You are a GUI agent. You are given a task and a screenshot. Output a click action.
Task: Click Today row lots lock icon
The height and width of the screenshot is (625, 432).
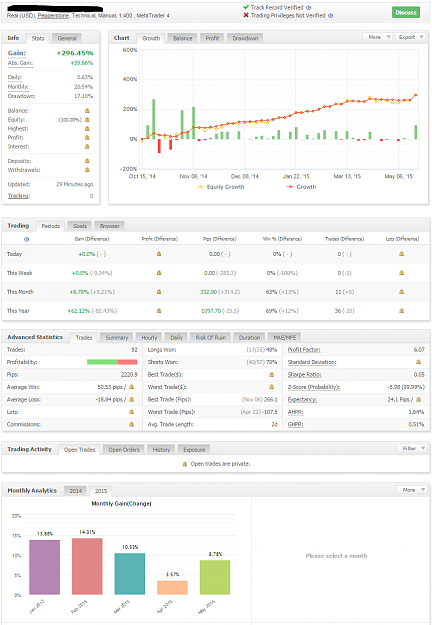click(x=401, y=254)
